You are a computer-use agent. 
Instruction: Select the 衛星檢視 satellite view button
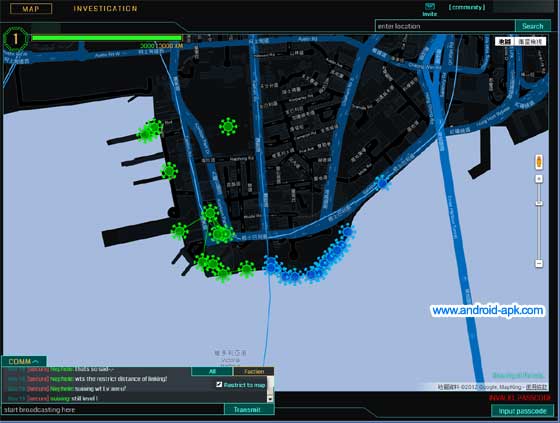530,42
